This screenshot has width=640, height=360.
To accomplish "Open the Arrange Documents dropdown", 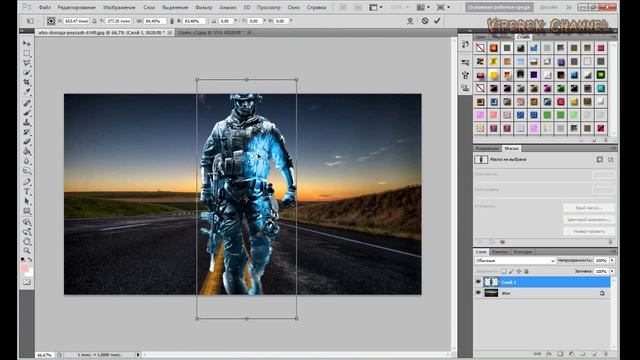I will tap(423, 7).
